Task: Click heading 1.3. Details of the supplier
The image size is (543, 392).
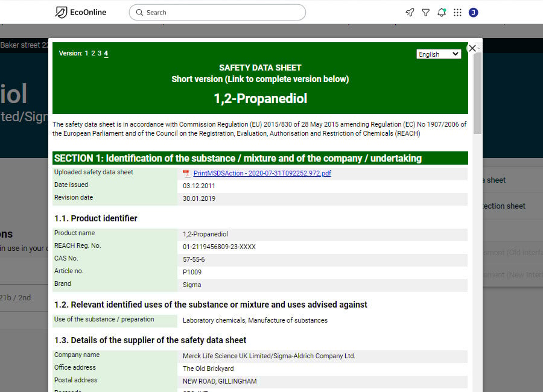Action: (x=150, y=340)
